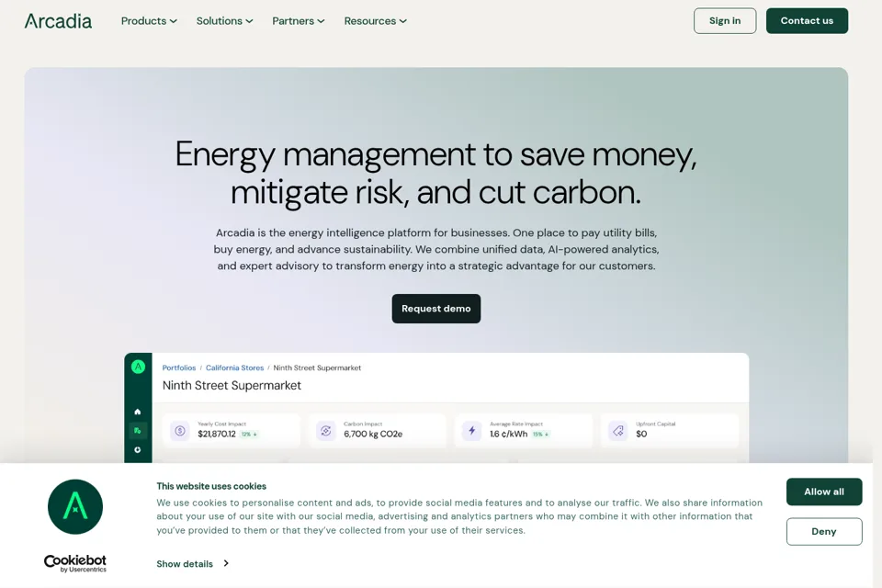The height and width of the screenshot is (588, 882).
Task: Click the Carbon Impact cycle icon
Action: [325, 431]
